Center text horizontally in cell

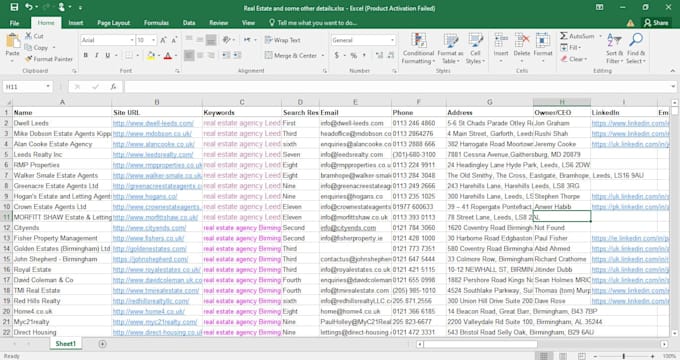[x=200, y=55]
